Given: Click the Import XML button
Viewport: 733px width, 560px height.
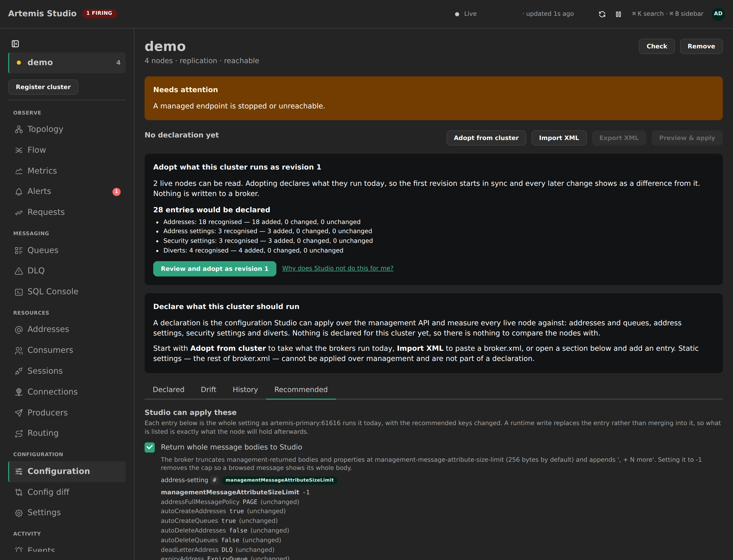Looking at the screenshot, I should (x=559, y=138).
